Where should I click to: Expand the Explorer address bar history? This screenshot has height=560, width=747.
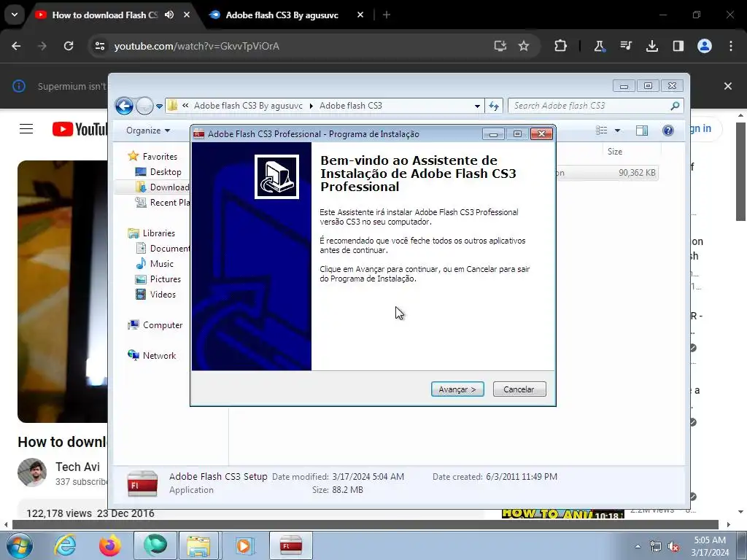(477, 106)
